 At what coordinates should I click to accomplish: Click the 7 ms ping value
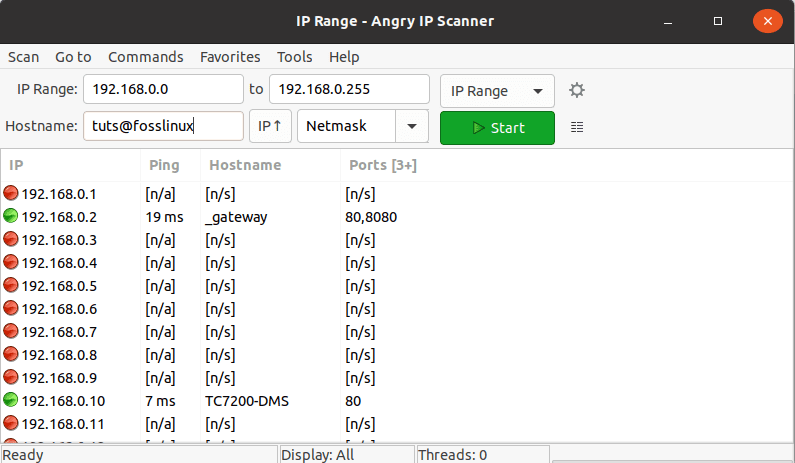pos(160,401)
